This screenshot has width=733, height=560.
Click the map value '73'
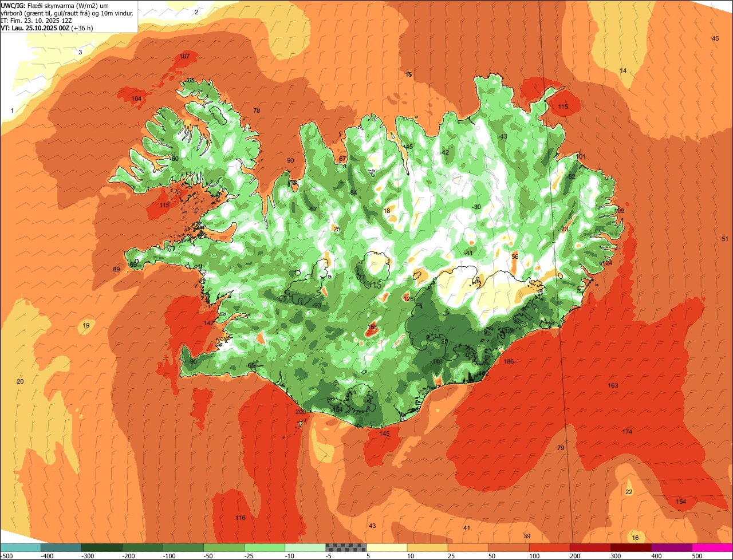pyautogui.click(x=565, y=229)
